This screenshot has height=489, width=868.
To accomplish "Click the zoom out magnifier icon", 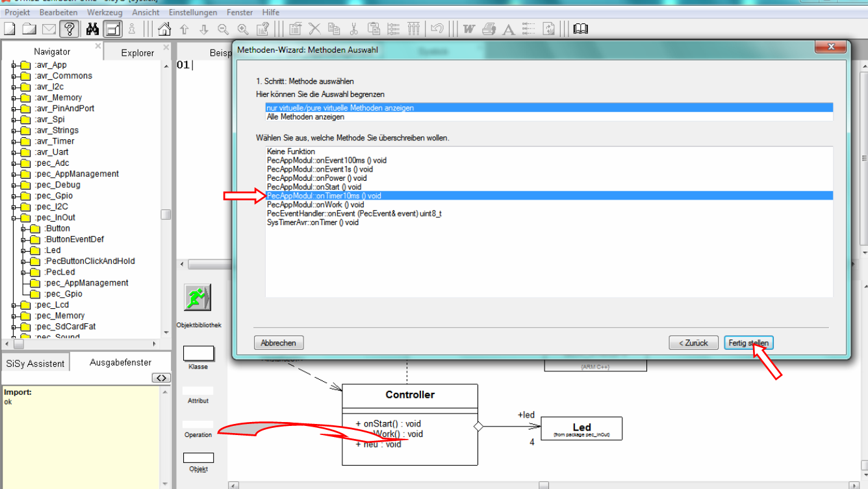I will 223,29.
